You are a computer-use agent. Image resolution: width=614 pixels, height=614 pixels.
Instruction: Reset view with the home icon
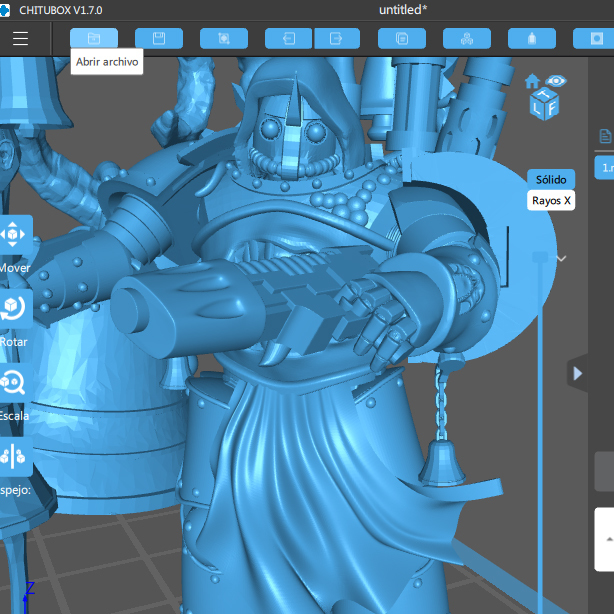(532, 81)
